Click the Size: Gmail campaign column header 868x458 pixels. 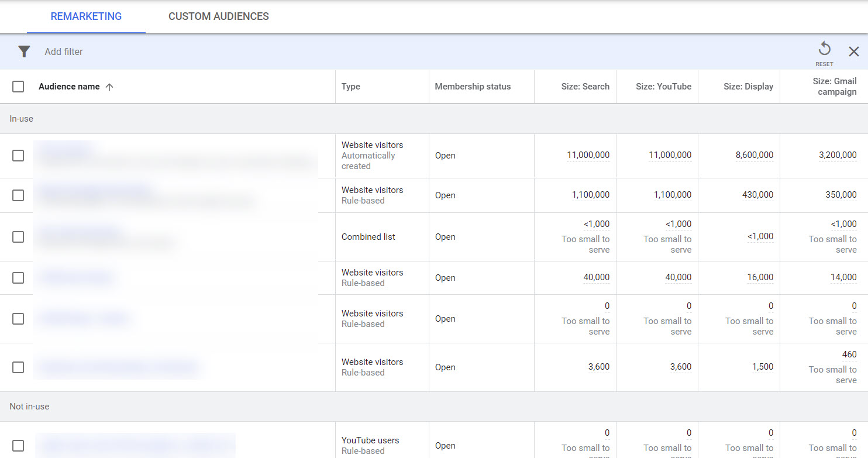pos(835,86)
